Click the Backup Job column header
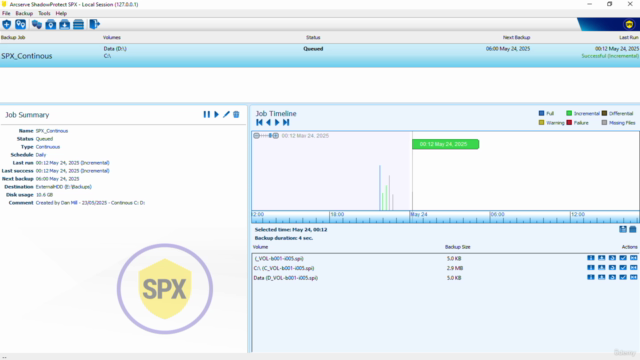640x360 pixels. pyautogui.click(x=13, y=38)
